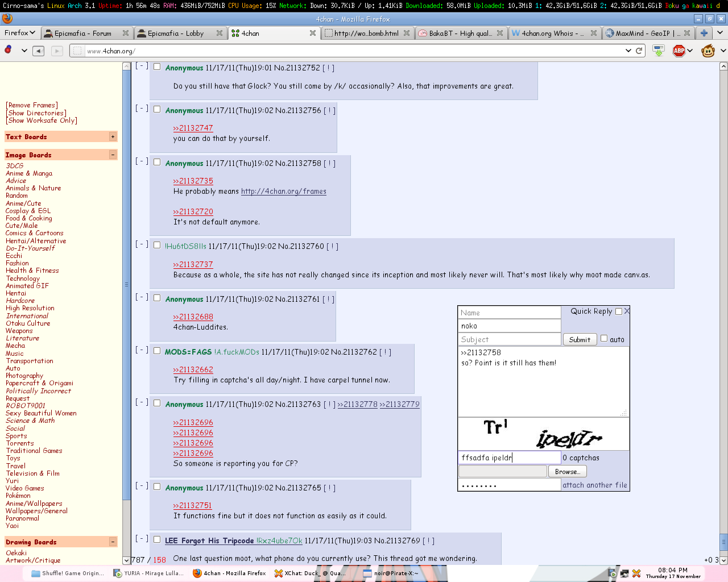Click the Submit button in Quick Reply

coord(580,339)
